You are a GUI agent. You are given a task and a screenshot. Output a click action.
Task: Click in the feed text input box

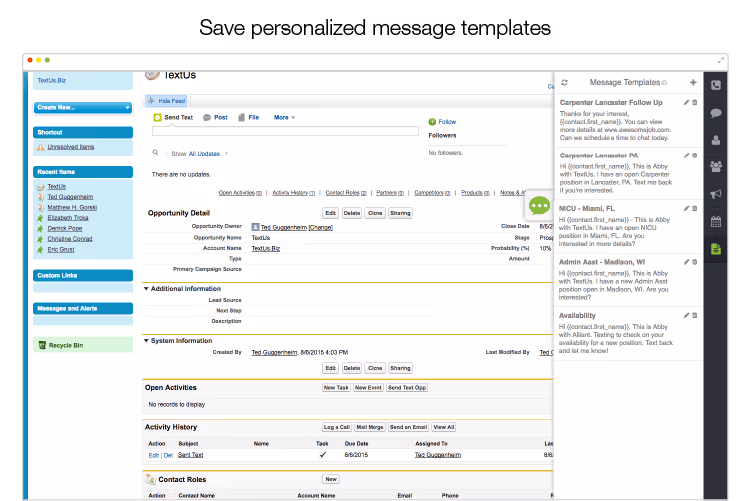(x=285, y=131)
